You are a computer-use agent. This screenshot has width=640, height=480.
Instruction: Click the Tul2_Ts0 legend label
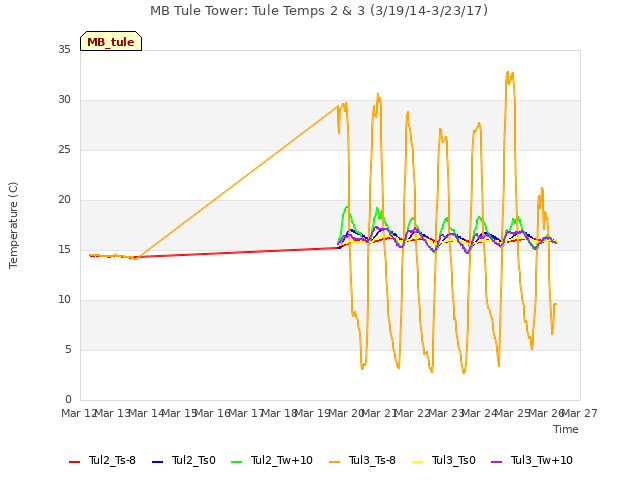point(193,460)
